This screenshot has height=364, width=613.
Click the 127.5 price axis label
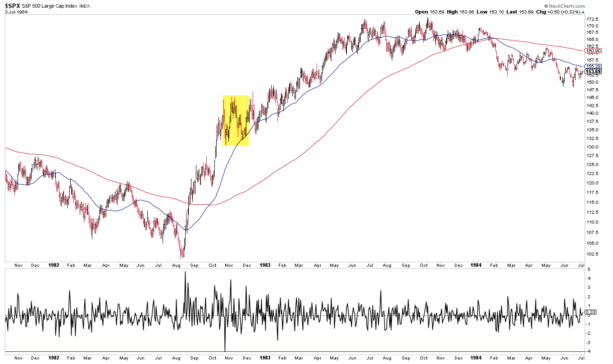(593, 156)
